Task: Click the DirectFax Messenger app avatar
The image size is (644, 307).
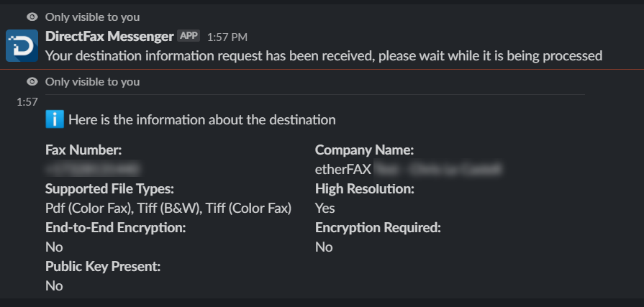Action: pos(22,45)
